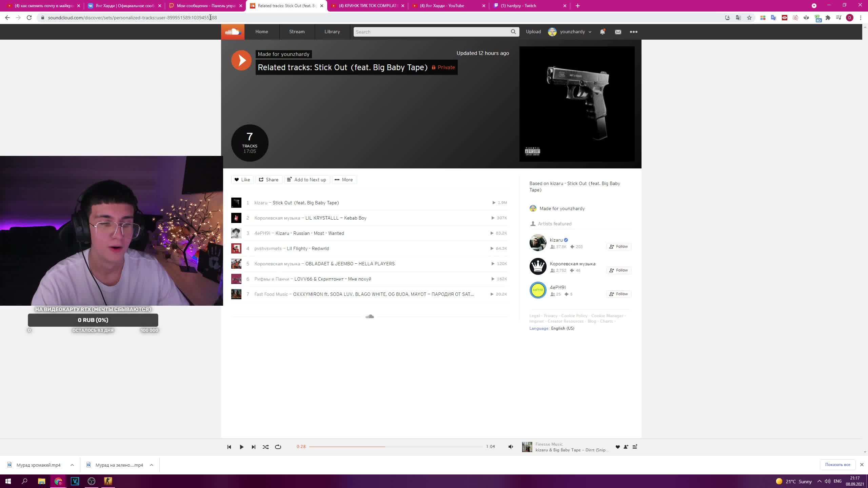Select track LIL KRYSTALLL – Kebab Boy
Viewport: 868px width, 488px height.
tap(369, 218)
